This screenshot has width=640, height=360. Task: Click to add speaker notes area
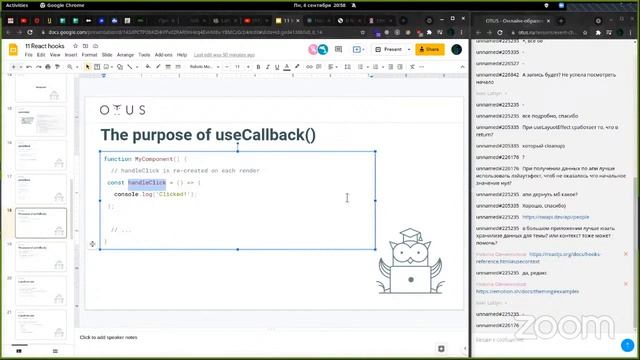[109, 338]
